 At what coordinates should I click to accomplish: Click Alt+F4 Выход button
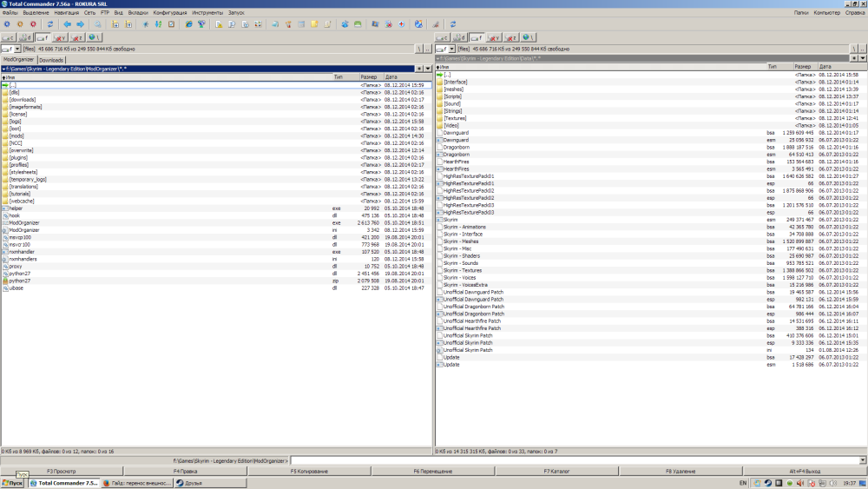(805, 472)
